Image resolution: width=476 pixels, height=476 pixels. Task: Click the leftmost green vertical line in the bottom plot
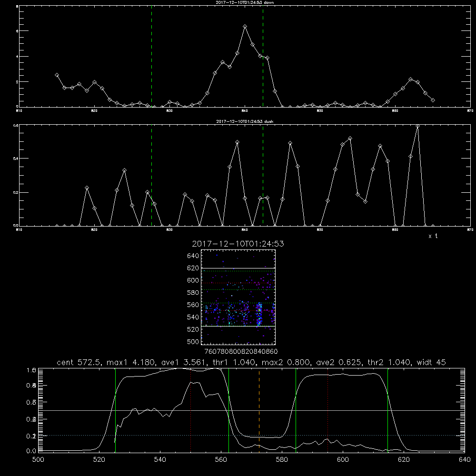pyautogui.click(x=115, y=410)
